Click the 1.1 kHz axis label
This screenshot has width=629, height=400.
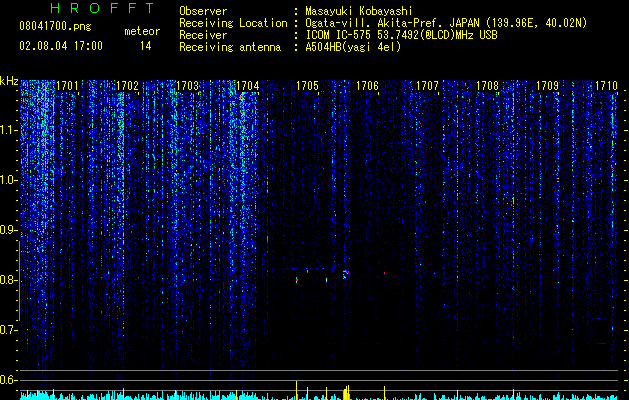tap(7, 130)
